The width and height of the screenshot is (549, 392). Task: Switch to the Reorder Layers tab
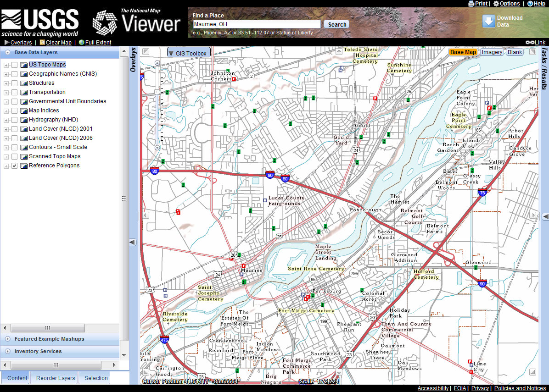pos(55,378)
